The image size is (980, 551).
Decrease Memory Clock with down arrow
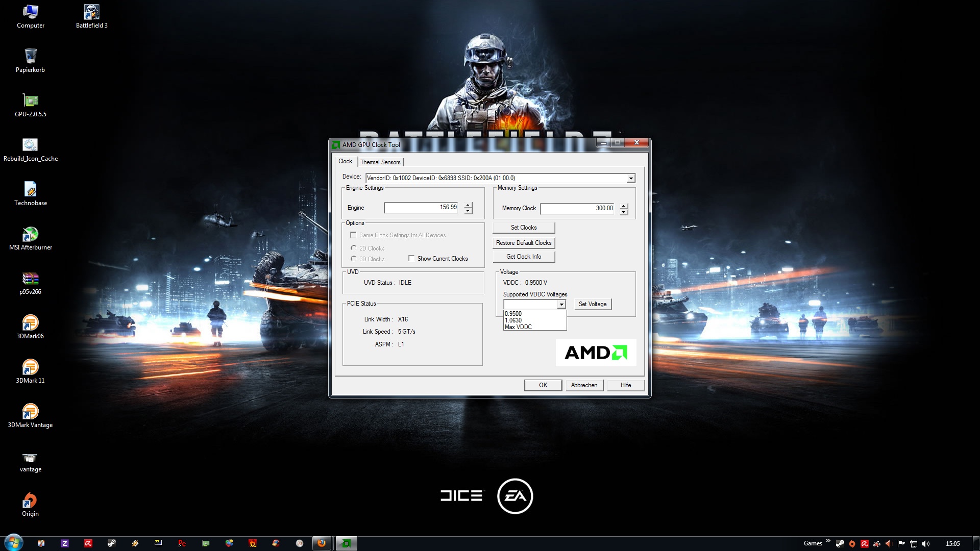624,212
